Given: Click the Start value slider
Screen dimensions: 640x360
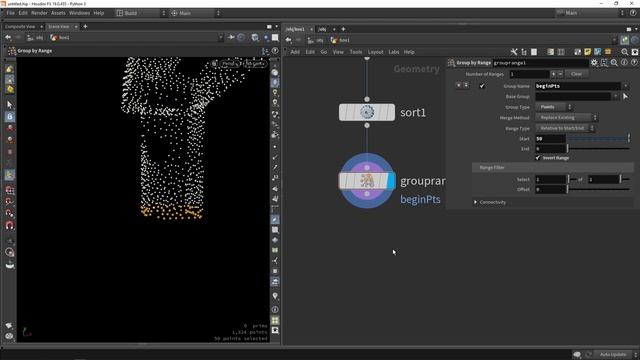Looking at the screenshot, I should (599, 139).
